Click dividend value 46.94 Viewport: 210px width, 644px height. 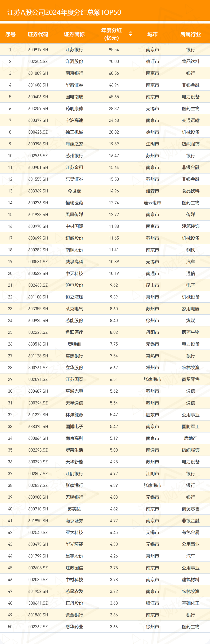114,85
